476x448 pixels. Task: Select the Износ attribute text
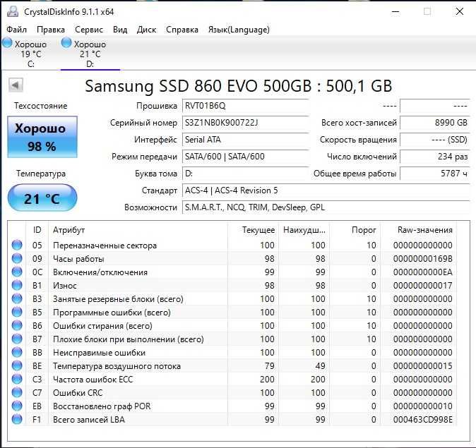[65, 286]
